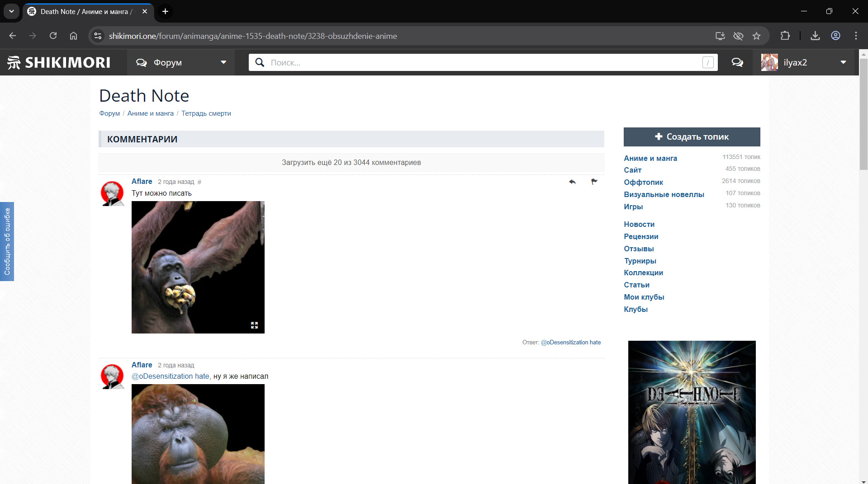Open the Оффтопик forum section
Screen dimensions: 868x484
point(643,182)
